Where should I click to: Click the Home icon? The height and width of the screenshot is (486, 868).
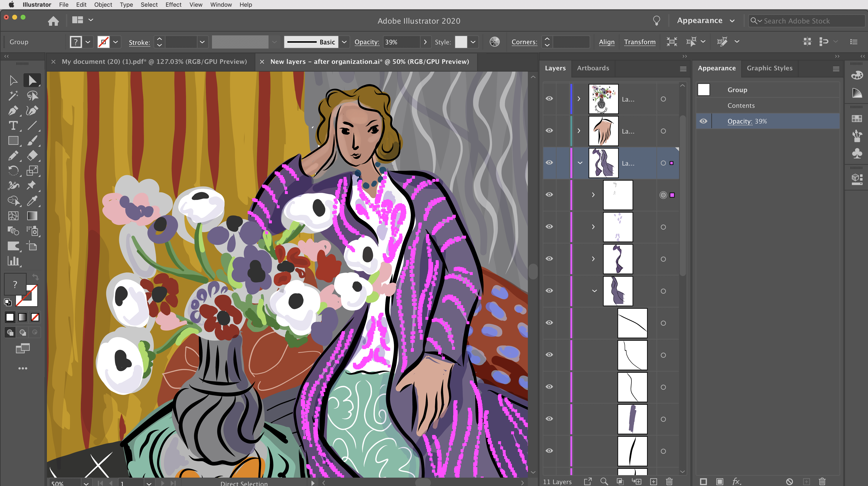pos(53,21)
